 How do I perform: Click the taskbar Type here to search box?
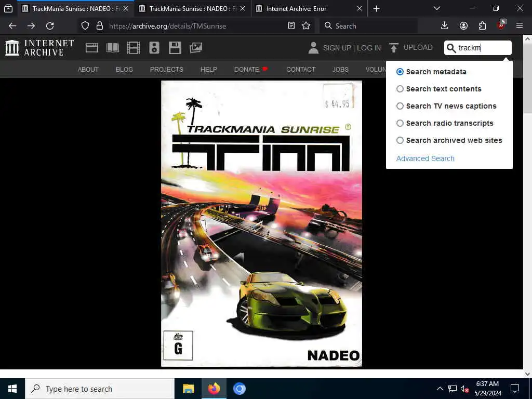(x=100, y=389)
